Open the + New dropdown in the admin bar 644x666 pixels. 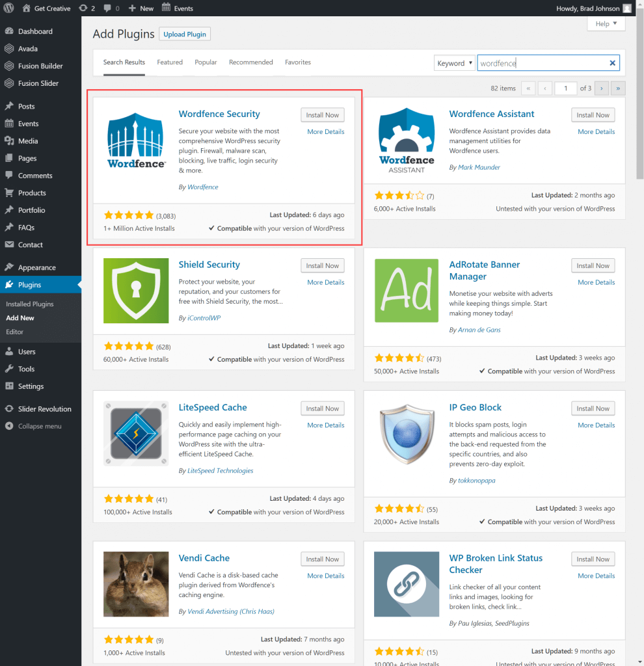pos(140,8)
